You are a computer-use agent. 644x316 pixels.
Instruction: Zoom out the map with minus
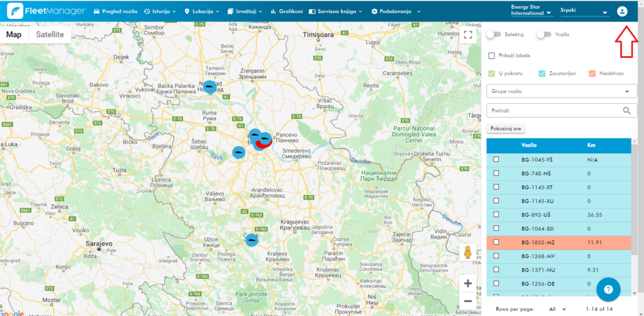coord(467,301)
